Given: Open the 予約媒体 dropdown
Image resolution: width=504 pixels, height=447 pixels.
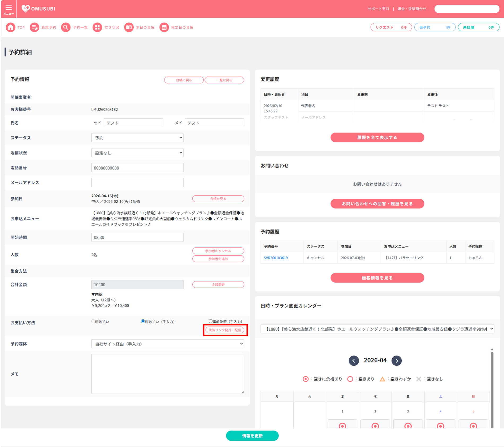Looking at the screenshot, I should [168, 344].
